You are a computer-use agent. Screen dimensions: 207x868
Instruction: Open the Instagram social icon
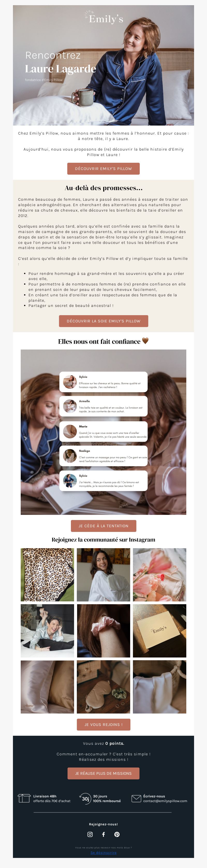pyautogui.click(x=90, y=834)
